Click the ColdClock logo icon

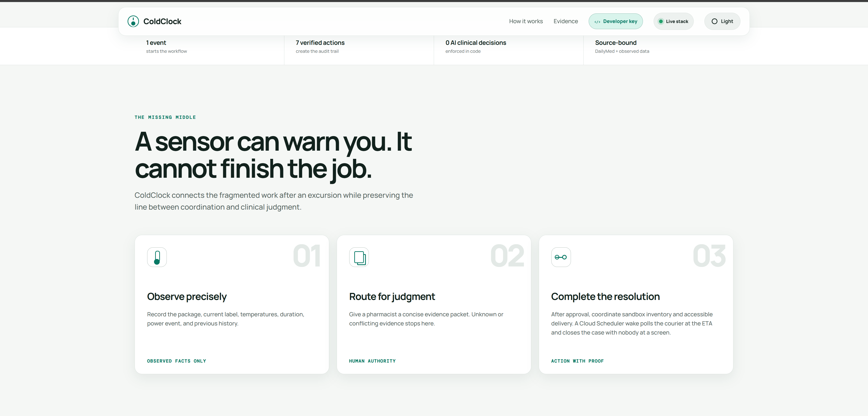[x=133, y=21]
